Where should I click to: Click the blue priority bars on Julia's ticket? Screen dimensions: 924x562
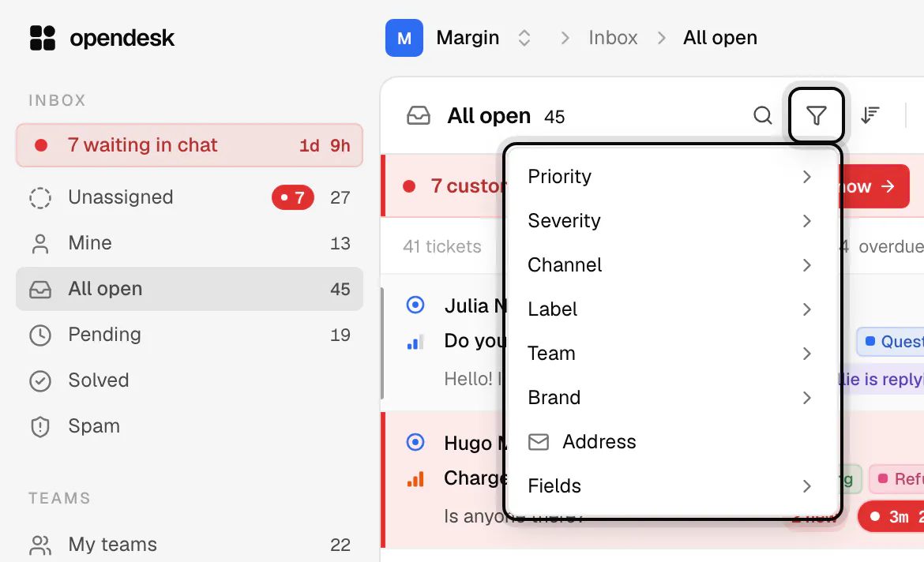pos(415,343)
